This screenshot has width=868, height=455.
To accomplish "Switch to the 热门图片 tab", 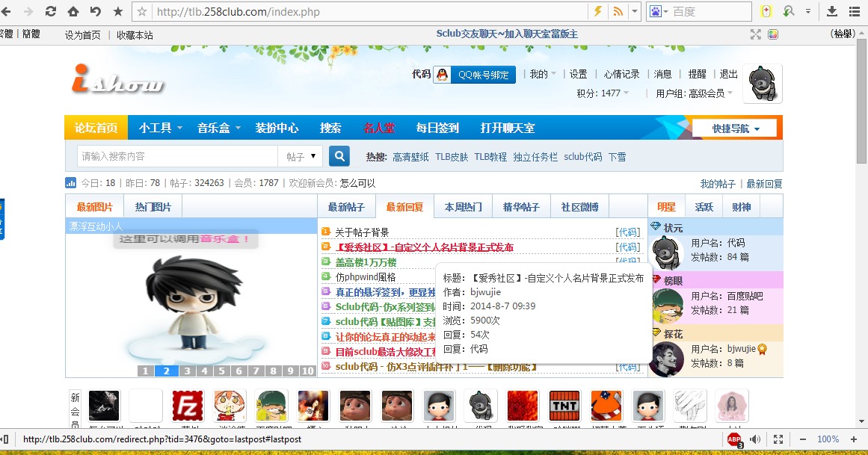I will point(153,207).
